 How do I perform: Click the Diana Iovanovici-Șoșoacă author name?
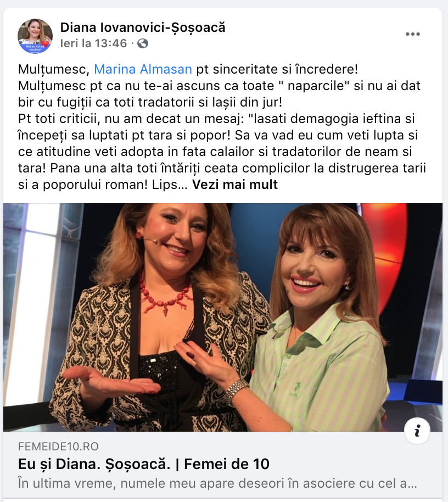click(x=143, y=27)
